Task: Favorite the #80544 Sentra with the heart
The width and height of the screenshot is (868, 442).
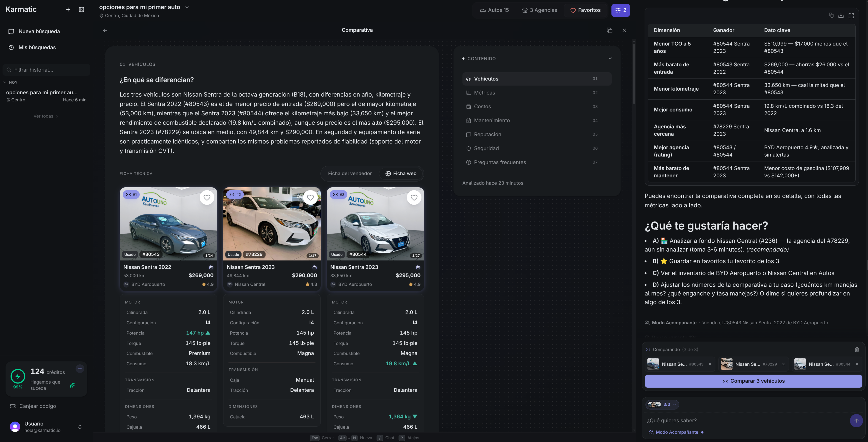Action: click(414, 198)
